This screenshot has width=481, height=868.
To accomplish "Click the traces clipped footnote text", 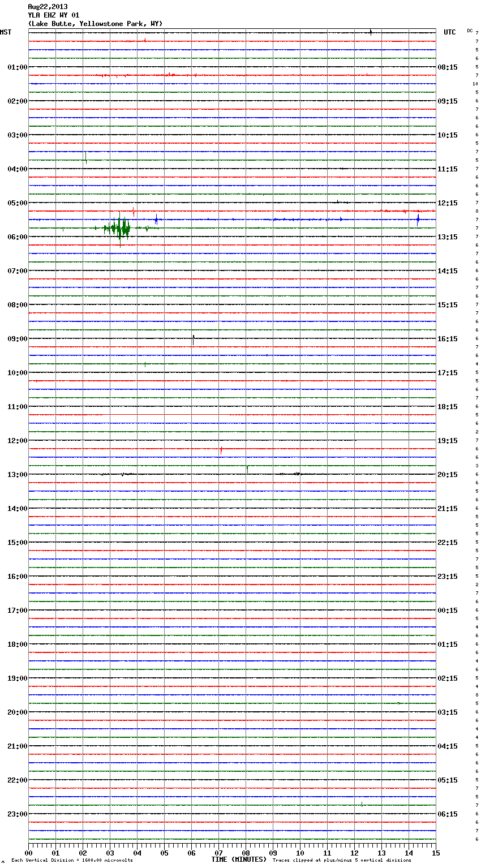I will (342, 861).
